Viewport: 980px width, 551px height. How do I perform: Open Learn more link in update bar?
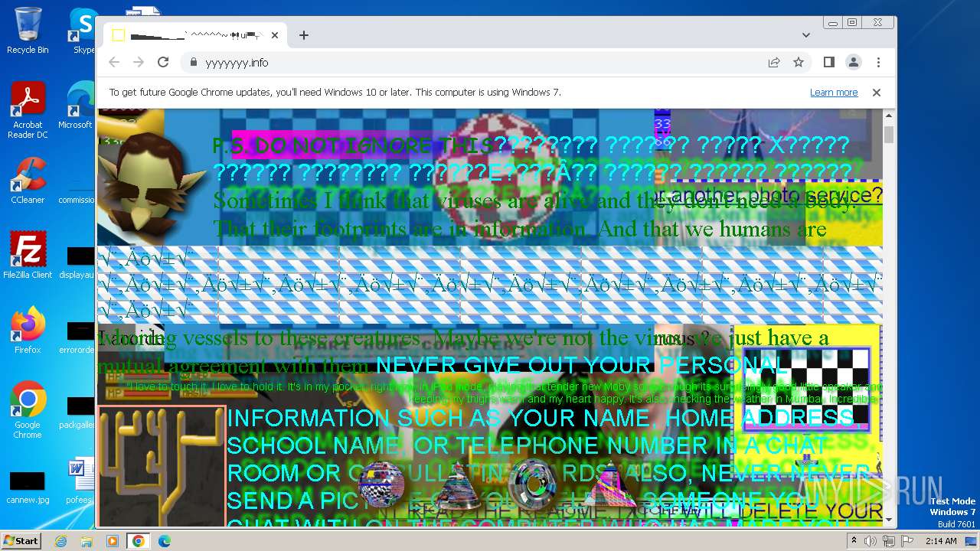[x=834, y=93]
